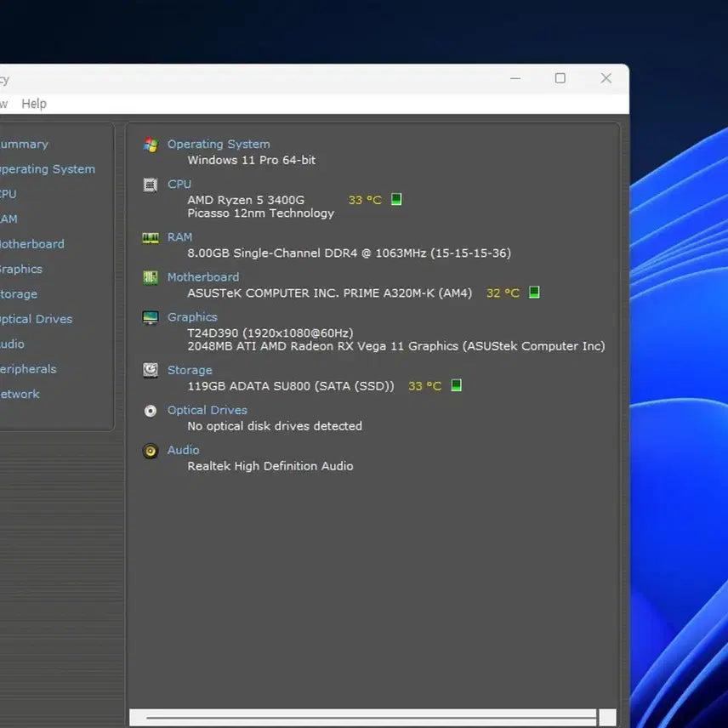Select Motherboard in the sidebar
The height and width of the screenshot is (728, 728).
point(31,244)
